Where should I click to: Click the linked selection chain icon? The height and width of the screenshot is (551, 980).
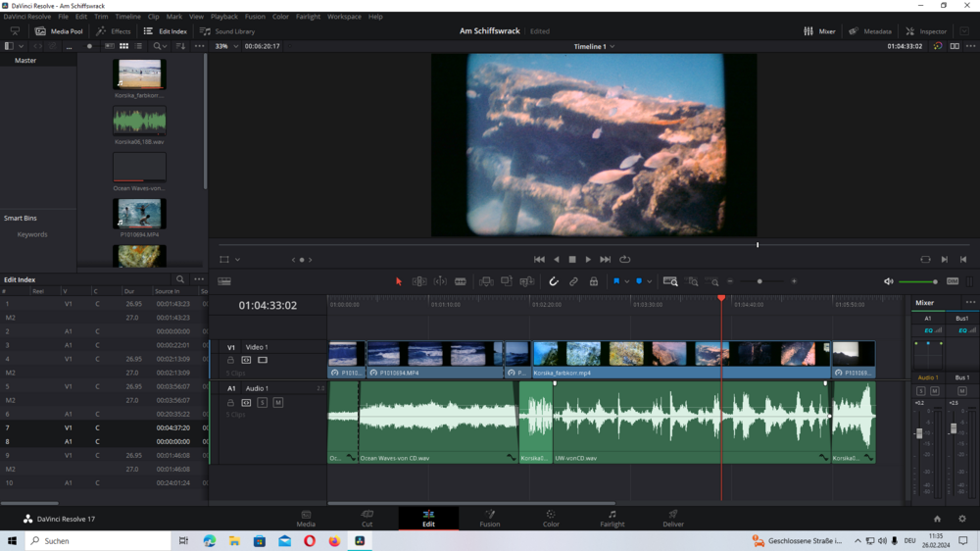[573, 281]
